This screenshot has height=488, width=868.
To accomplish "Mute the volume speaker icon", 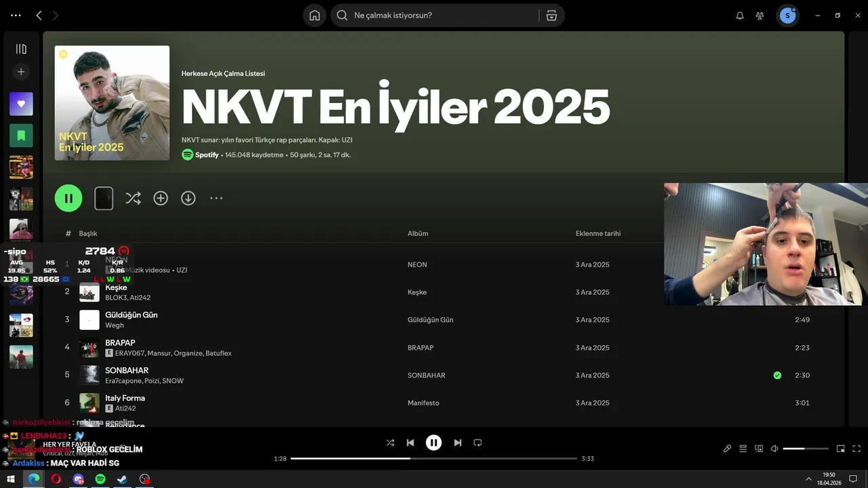I will click(x=774, y=449).
